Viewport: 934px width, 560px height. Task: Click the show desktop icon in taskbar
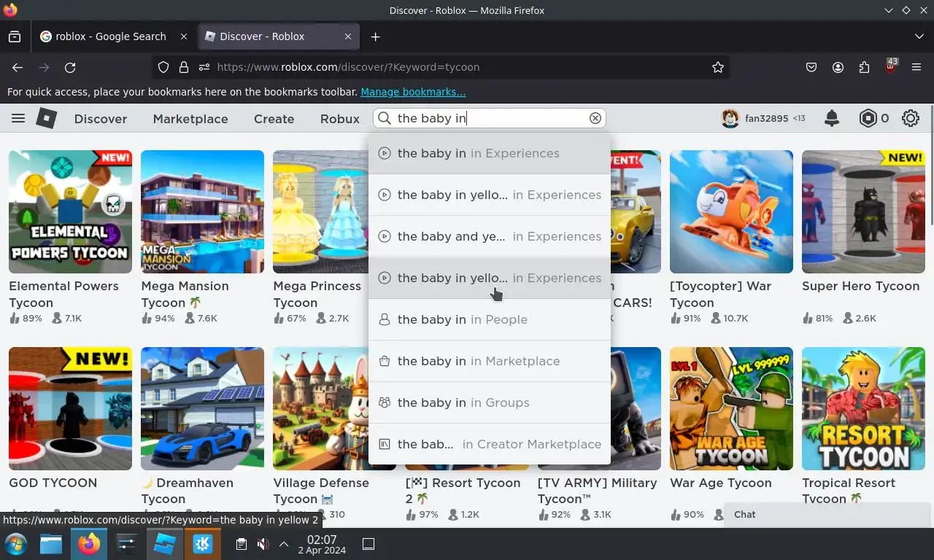pos(368,544)
